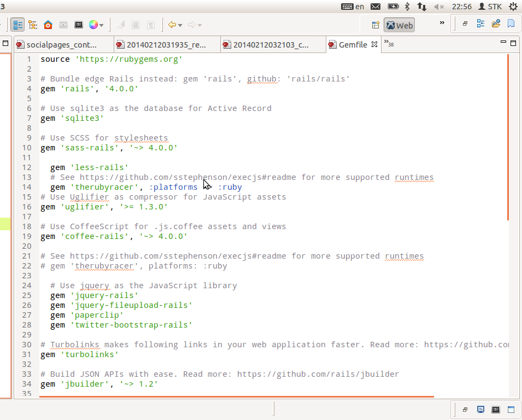Image resolution: width=522 pixels, height=420 pixels.
Task: Click gem 'coffee-rails' line
Action: 114,236
